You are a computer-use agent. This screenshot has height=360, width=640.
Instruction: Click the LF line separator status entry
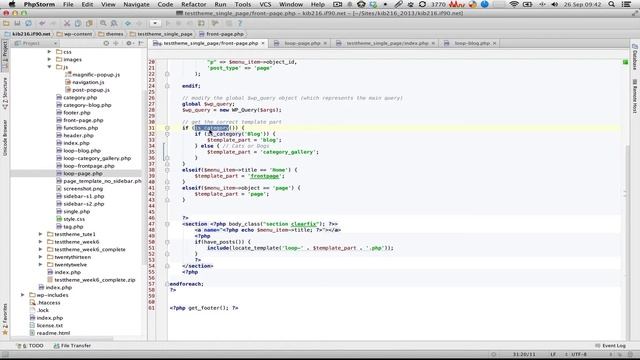[553, 355]
